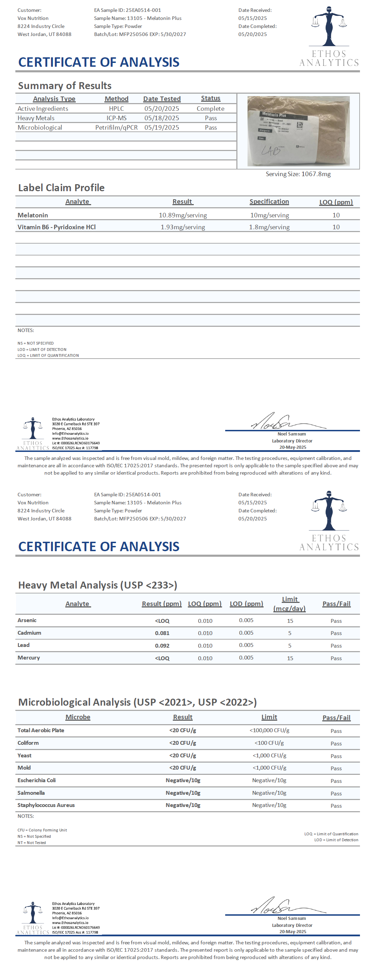Select Vitamin B6 - Pyridoxine HCl analyte

57,227
